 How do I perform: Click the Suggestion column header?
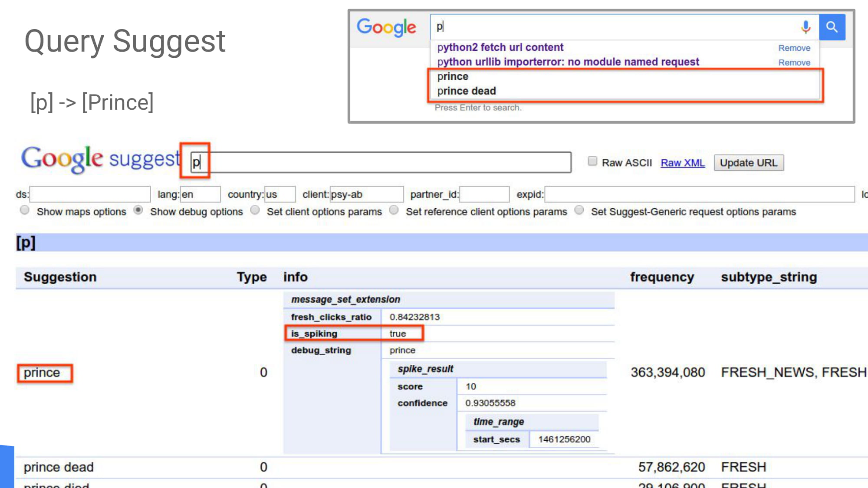(60, 277)
